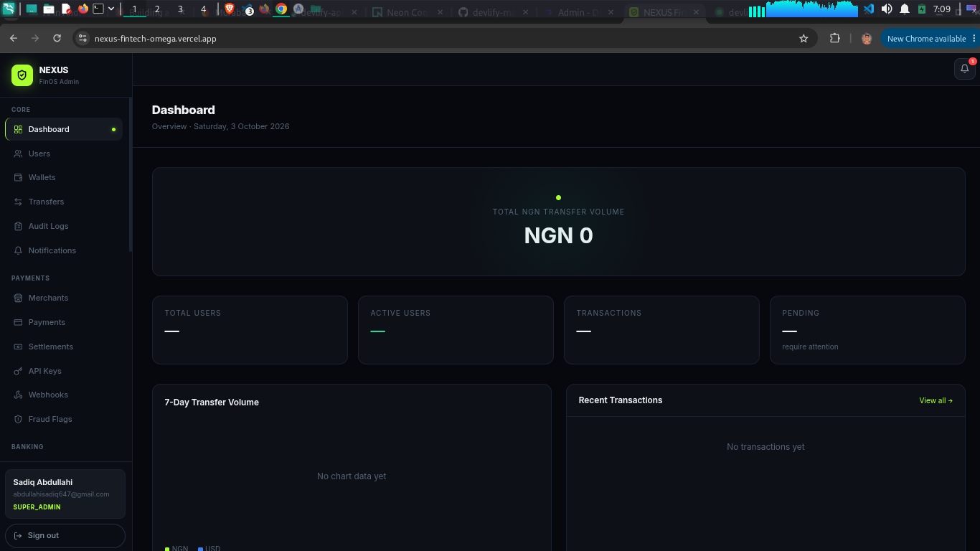Select the Wallets sidebar icon
This screenshot has height=551, width=980.
point(19,177)
